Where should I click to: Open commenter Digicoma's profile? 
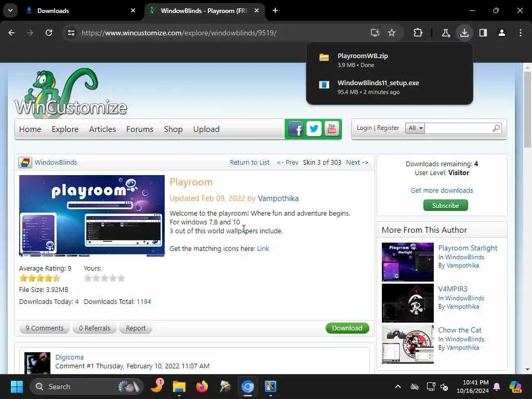tap(69, 357)
